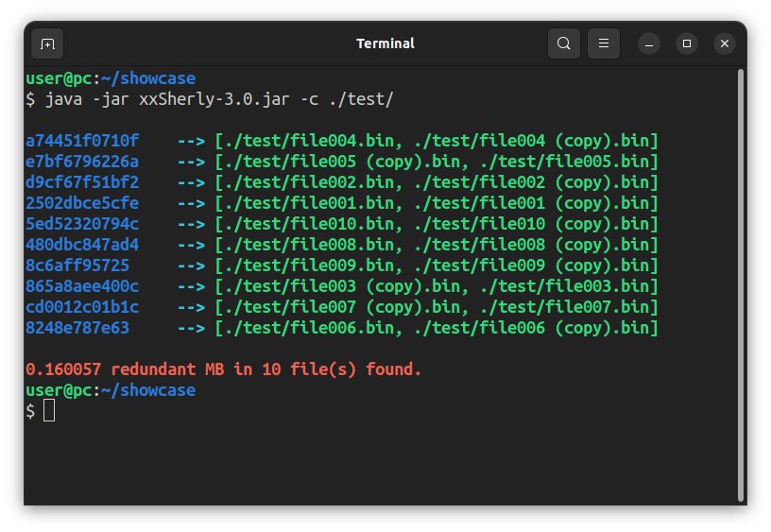Click the hash cd0012c01b1c
Screen dimensions: 771x532
[x=82, y=307]
